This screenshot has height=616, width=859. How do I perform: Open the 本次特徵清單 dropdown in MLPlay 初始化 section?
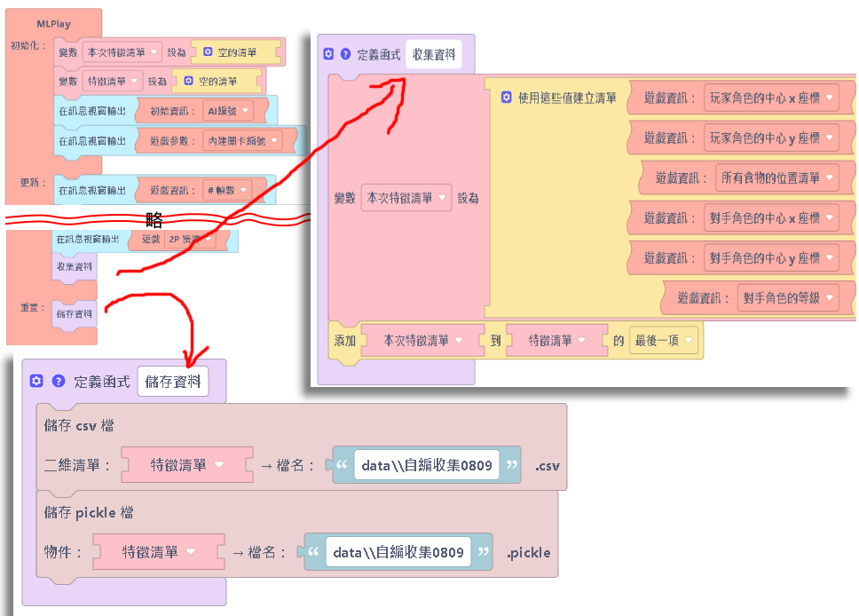pos(122,52)
